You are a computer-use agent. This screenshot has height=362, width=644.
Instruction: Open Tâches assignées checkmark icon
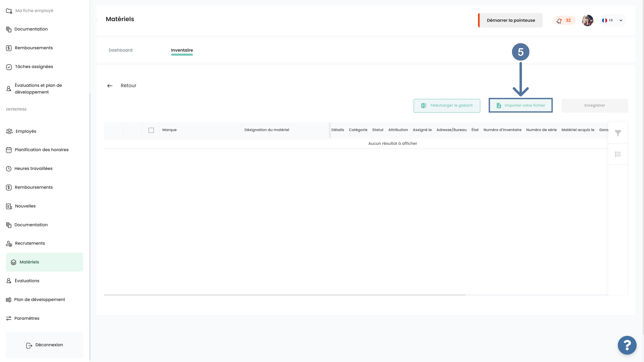pyautogui.click(x=9, y=67)
